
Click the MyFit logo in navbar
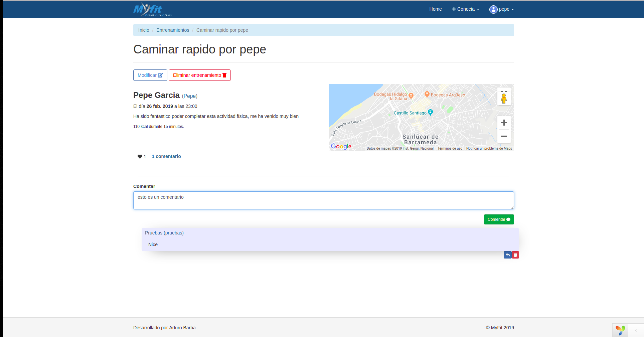[x=153, y=9]
